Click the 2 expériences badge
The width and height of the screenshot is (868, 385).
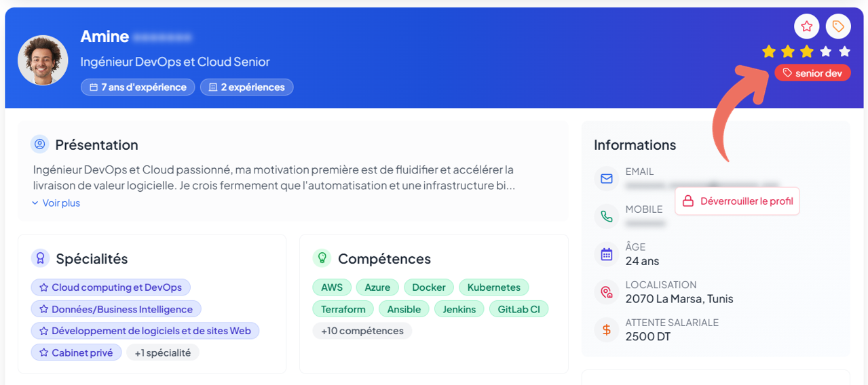click(x=246, y=87)
